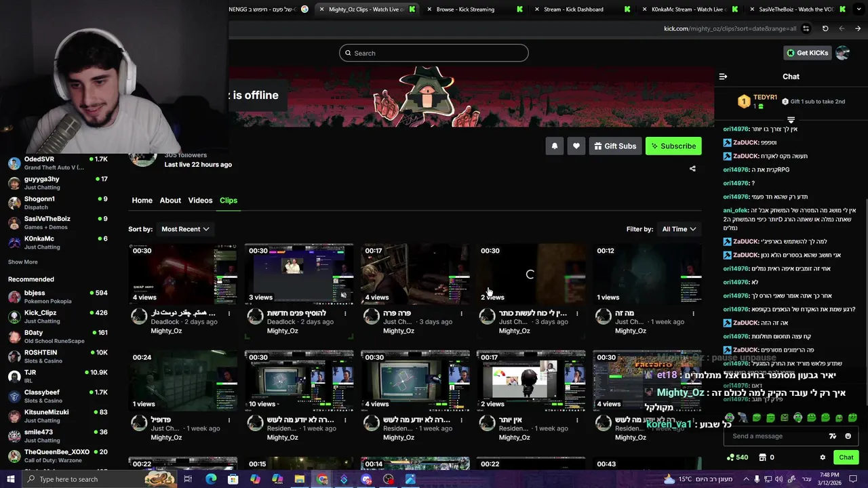
Task: Click the green Subscribe button
Action: tap(673, 146)
